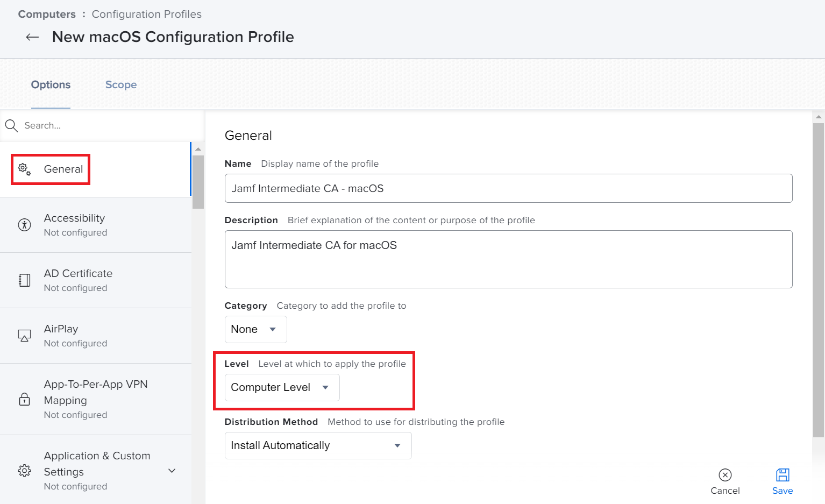Image resolution: width=825 pixels, height=504 pixels.
Task: Open the Distribution Method dropdown
Action: point(318,445)
